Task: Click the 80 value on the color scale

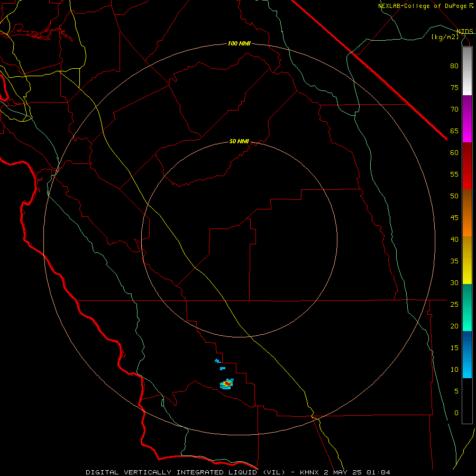Action: click(454, 66)
